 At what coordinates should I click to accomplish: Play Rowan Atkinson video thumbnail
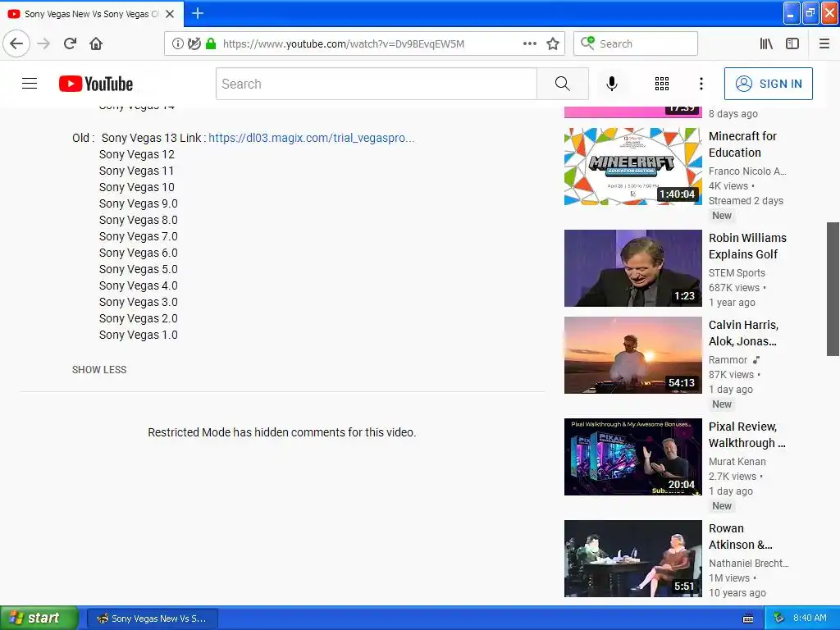(x=632, y=558)
